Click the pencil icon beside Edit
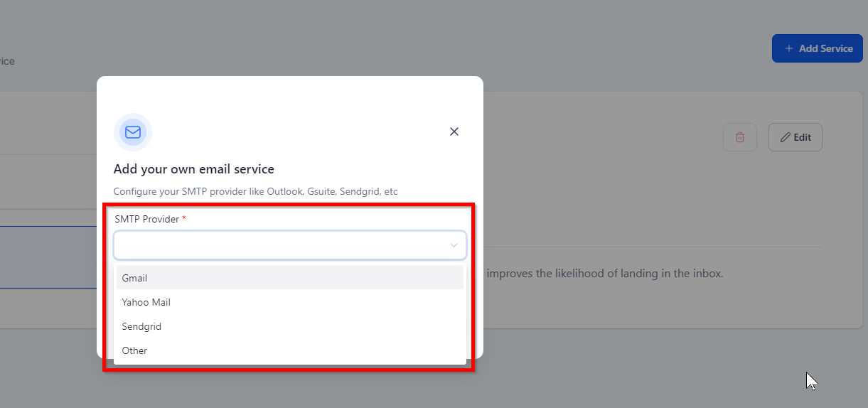The image size is (868, 408). (x=785, y=137)
